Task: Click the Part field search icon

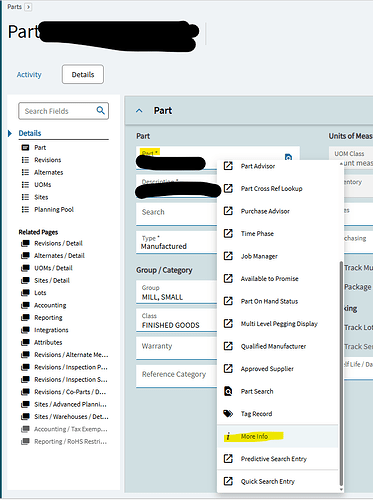Action: coord(288,157)
